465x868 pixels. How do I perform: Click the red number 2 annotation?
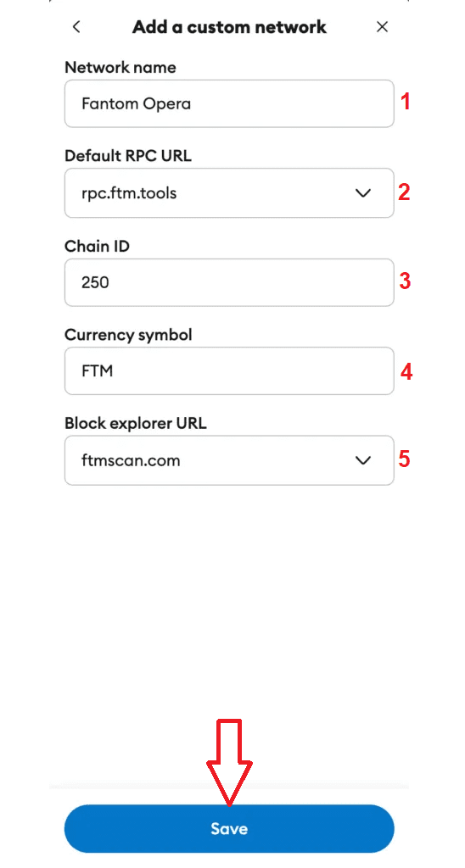tap(405, 192)
